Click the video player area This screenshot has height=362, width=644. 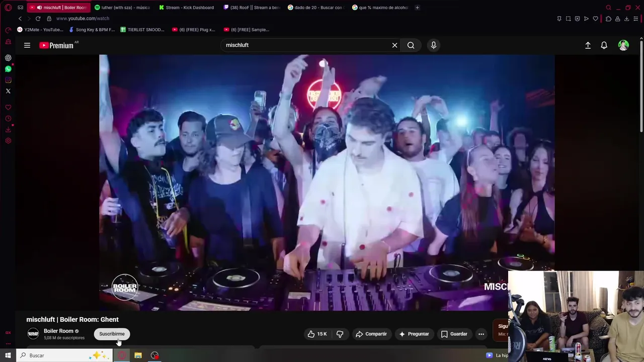(x=327, y=183)
